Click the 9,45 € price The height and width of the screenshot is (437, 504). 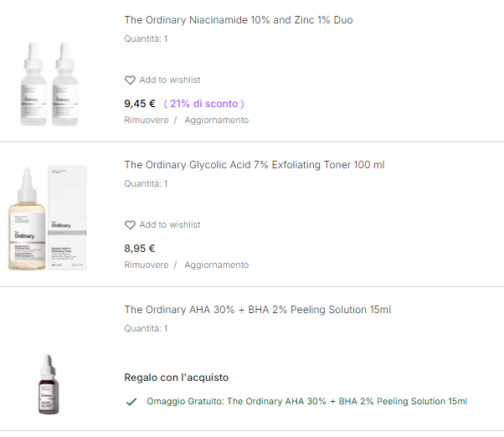coord(140,104)
